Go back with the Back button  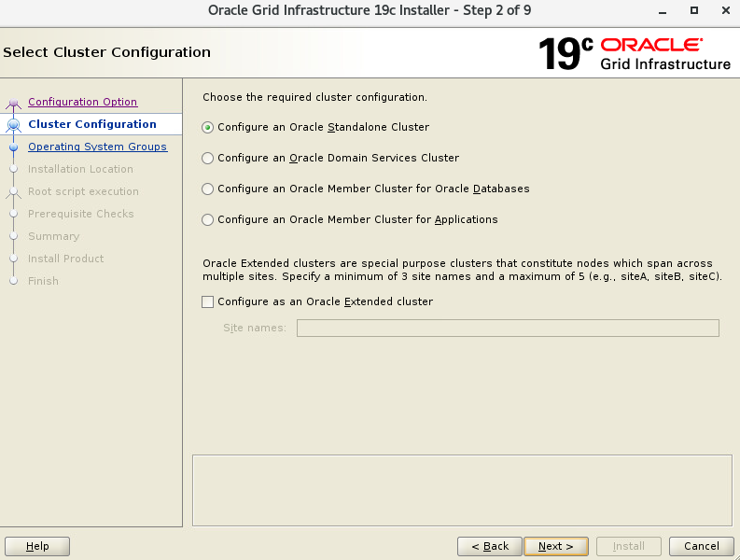pyautogui.click(x=489, y=546)
